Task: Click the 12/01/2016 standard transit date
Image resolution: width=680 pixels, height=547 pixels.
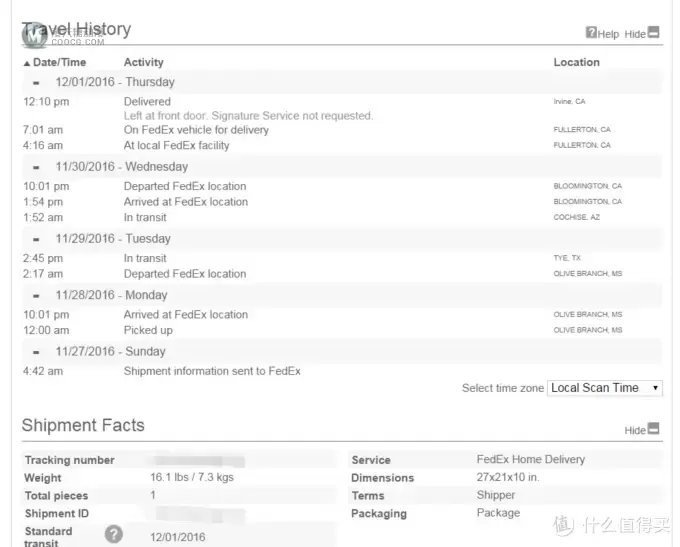Action: coord(178,537)
